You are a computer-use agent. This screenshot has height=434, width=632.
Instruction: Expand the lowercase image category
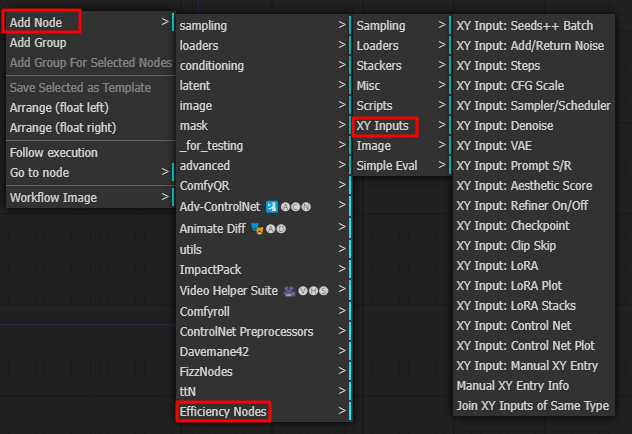coord(264,106)
